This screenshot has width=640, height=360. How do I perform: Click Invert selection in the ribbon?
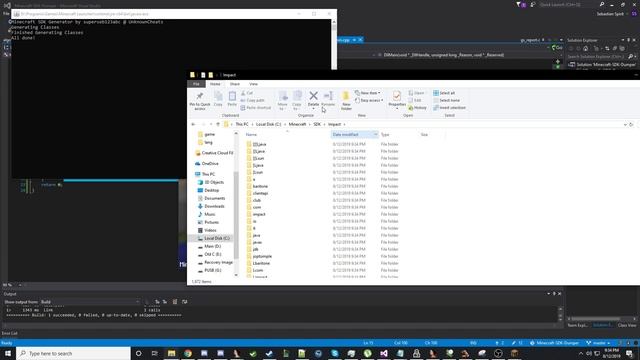pyautogui.click(x=449, y=108)
